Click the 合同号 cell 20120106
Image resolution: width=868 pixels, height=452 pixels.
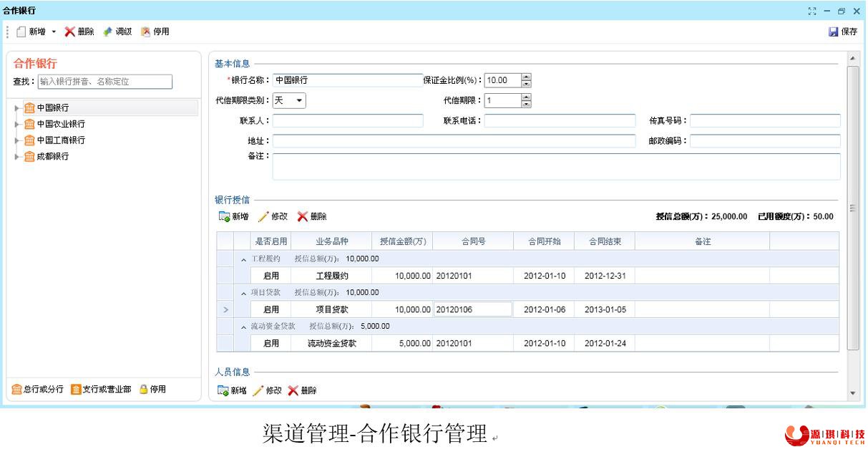[473, 309]
